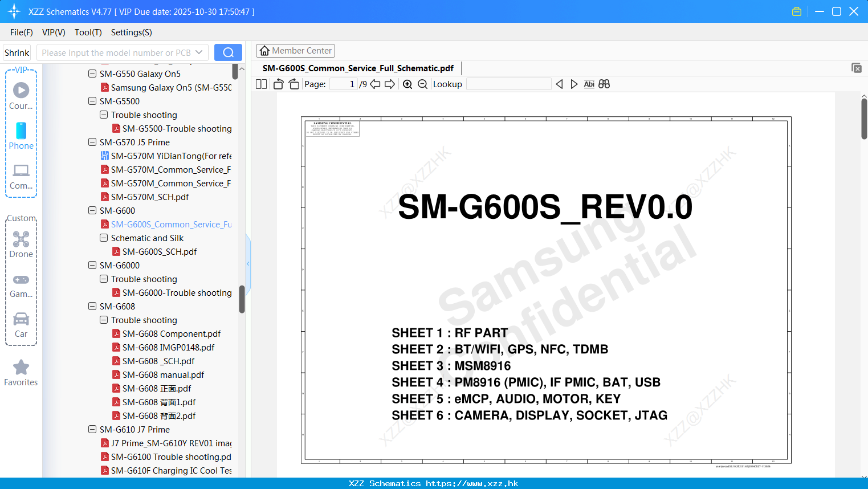Open SM-G570M YiDianTong reference entry
Screen dimensions: 868x489
click(171, 156)
